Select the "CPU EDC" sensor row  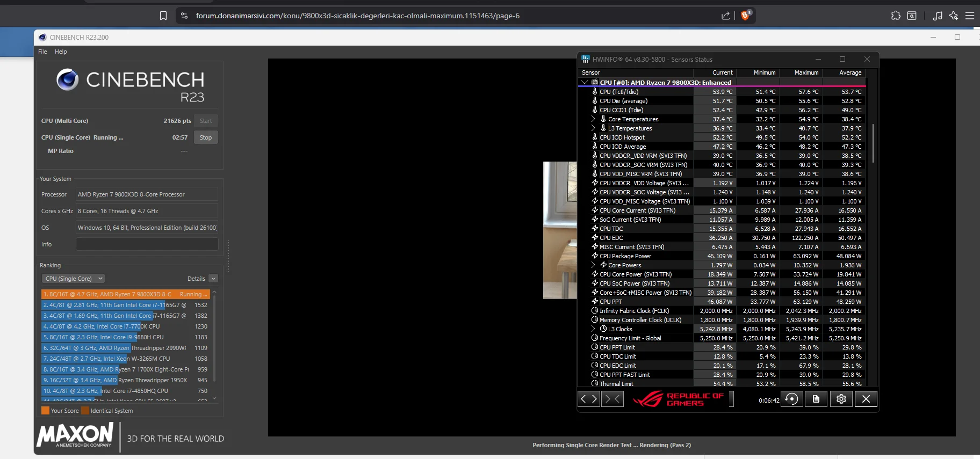coord(722,237)
